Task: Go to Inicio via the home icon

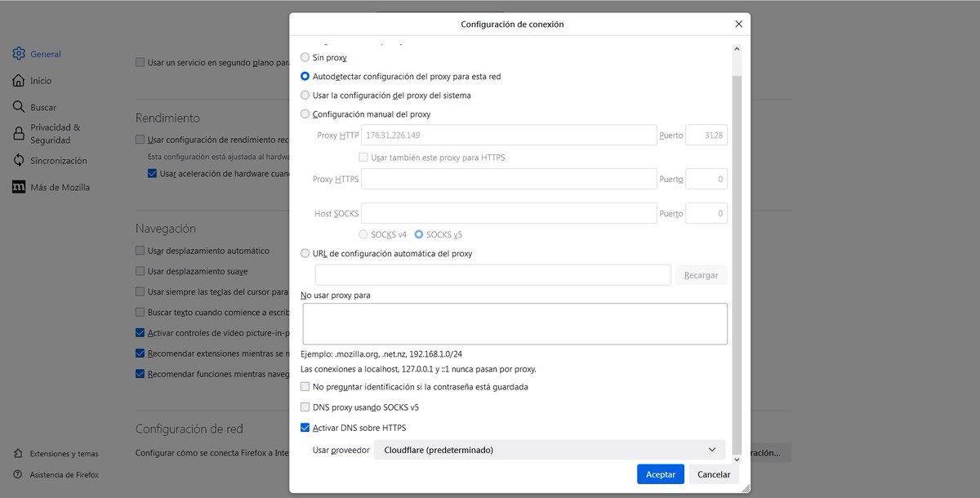Action: tap(19, 81)
